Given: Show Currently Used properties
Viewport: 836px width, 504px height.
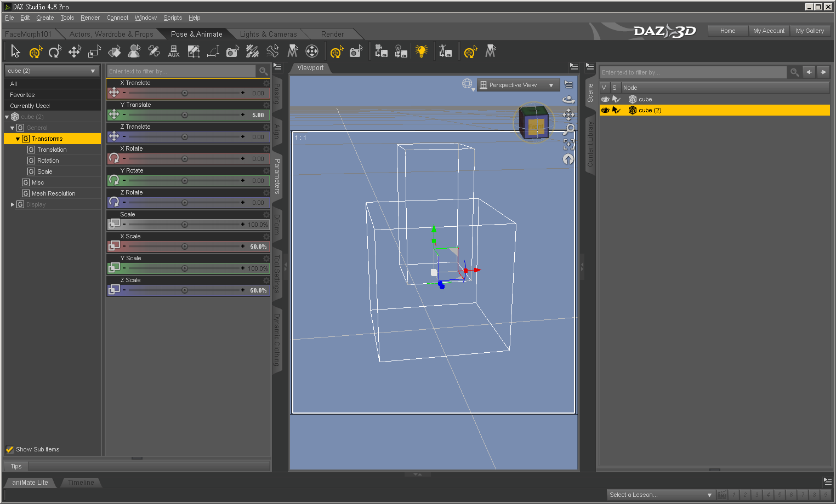Looking at the screenshot, I should [x=53, y=106].
